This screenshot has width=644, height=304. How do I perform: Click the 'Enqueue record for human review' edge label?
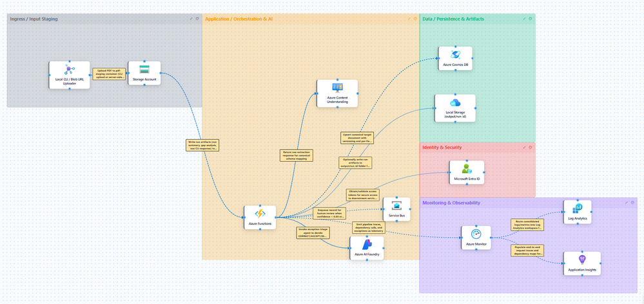click(330, 213)
